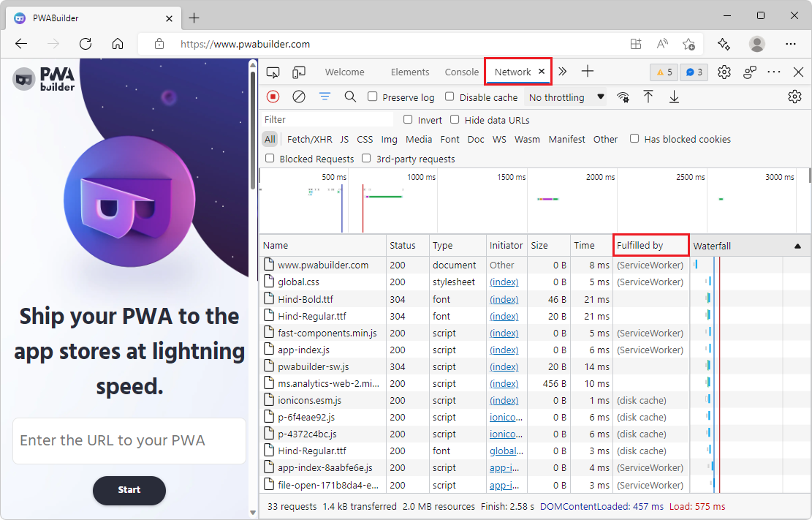The height and width of the screenshot is (520, 812).
Task: Toggle device emulation mode
Action: [x=298, y=71]
